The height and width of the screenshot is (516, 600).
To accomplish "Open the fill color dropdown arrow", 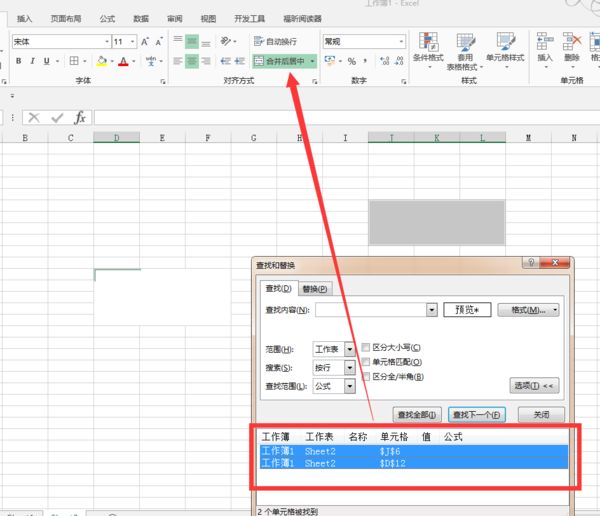I will pos(112,61).
